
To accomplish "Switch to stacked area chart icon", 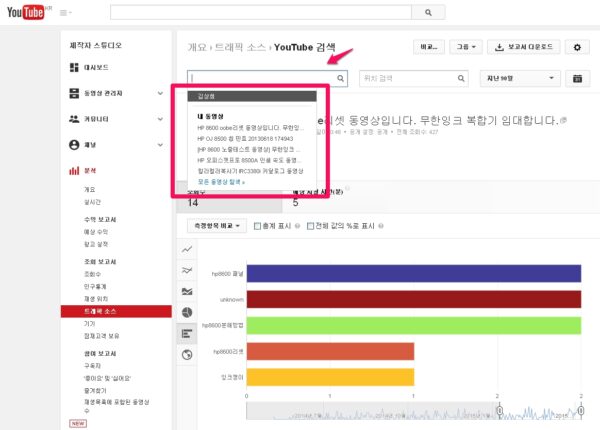I will click(187, 292).
